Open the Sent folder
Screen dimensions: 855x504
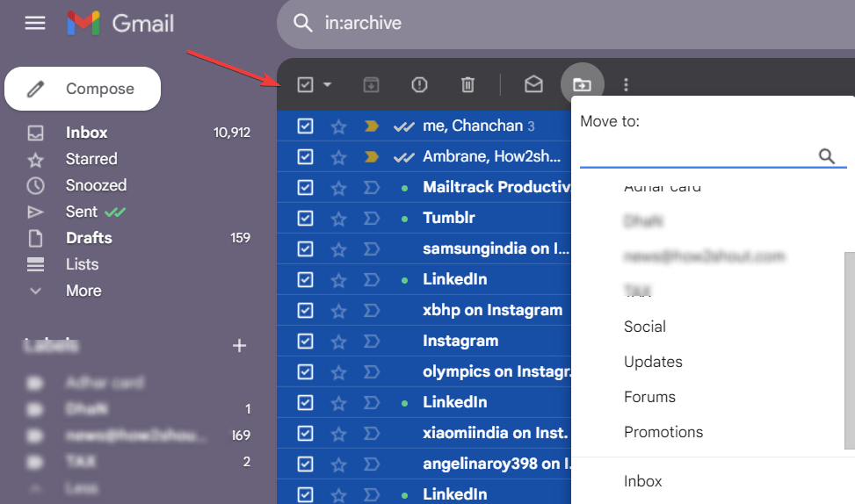82,212
